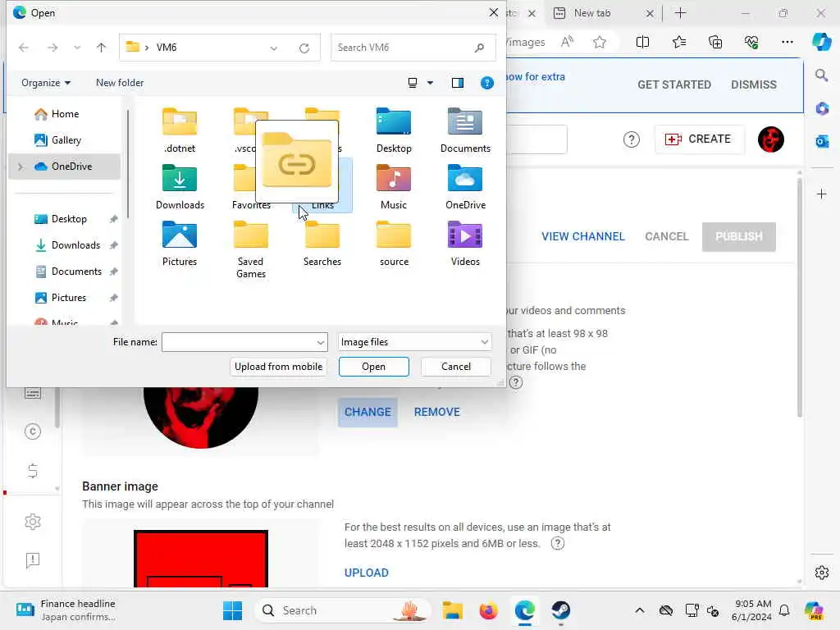The width and height of the screenshot is (840, 630).
Task: Open Edge favorites list
Action: [x=679, y=43]
